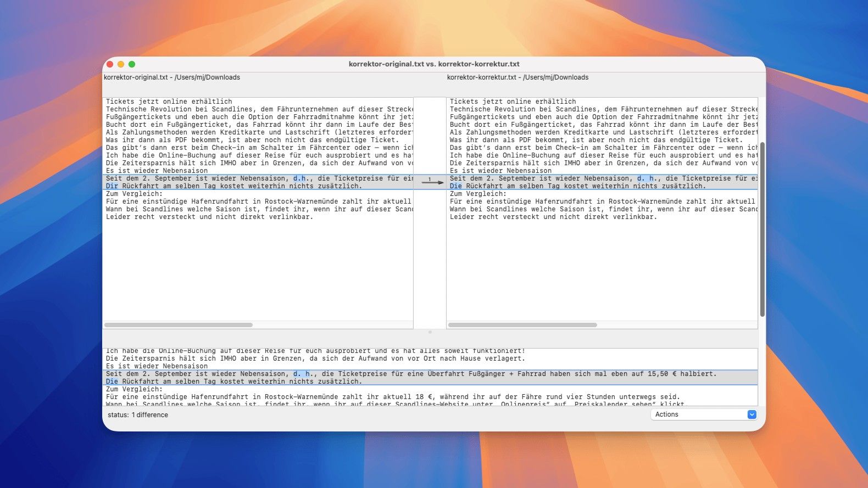Click the blue chevron on the Actions popup
Image resolution: width=868 pixels, height=488 pixels.
click(x=752, y=414)
